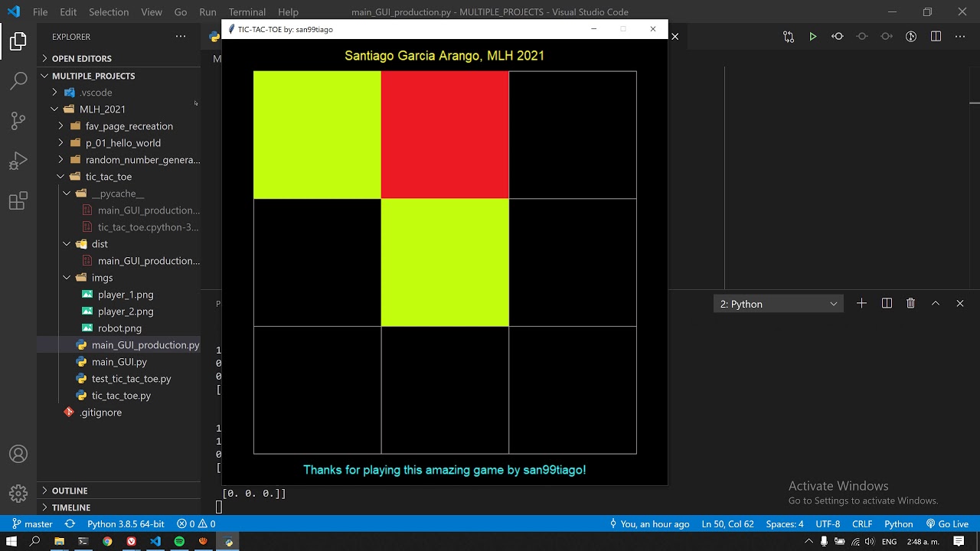The height and width of the screenshot is (551, 980).
Task: Click the empty top-right cell of game board
Action: pyautogui.click(x=573, y=135)
